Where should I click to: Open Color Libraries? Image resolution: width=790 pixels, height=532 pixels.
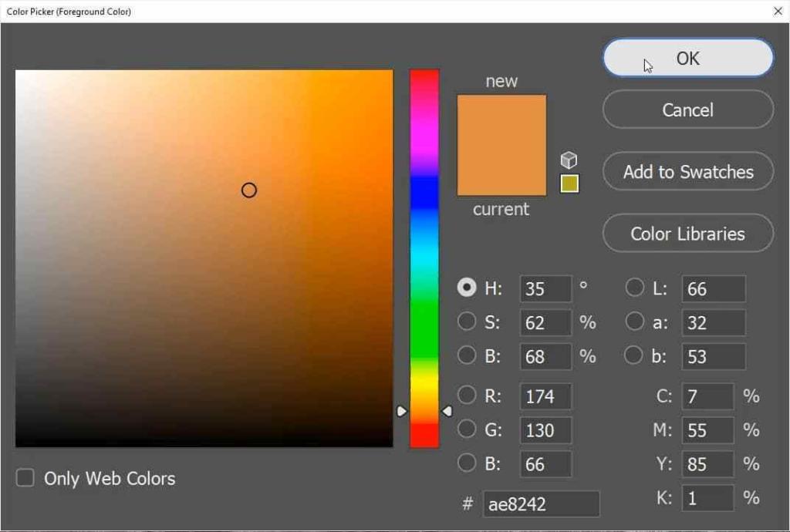(687, 233)
